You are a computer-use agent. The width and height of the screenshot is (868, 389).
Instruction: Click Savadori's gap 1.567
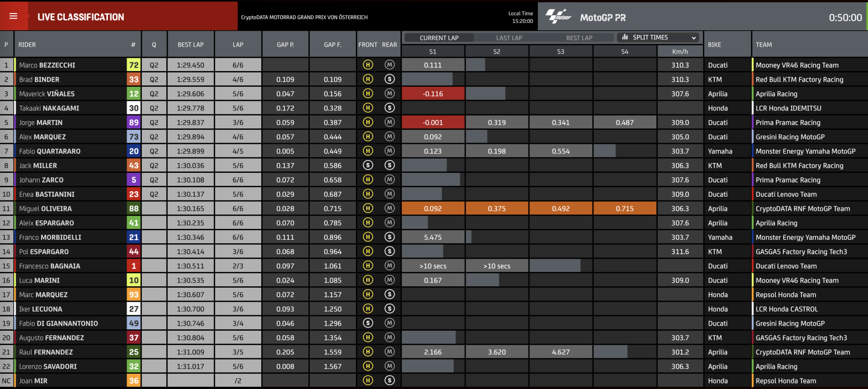(333, 366)
